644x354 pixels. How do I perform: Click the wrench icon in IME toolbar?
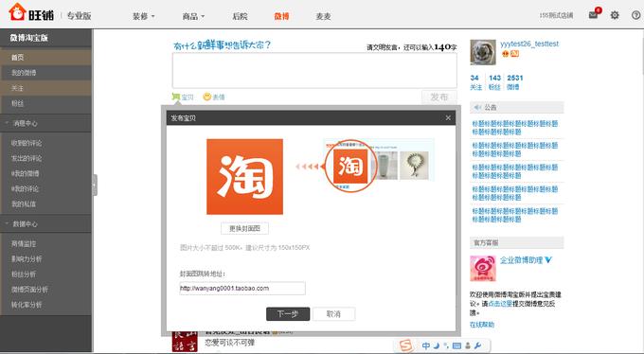click(477, 345)
